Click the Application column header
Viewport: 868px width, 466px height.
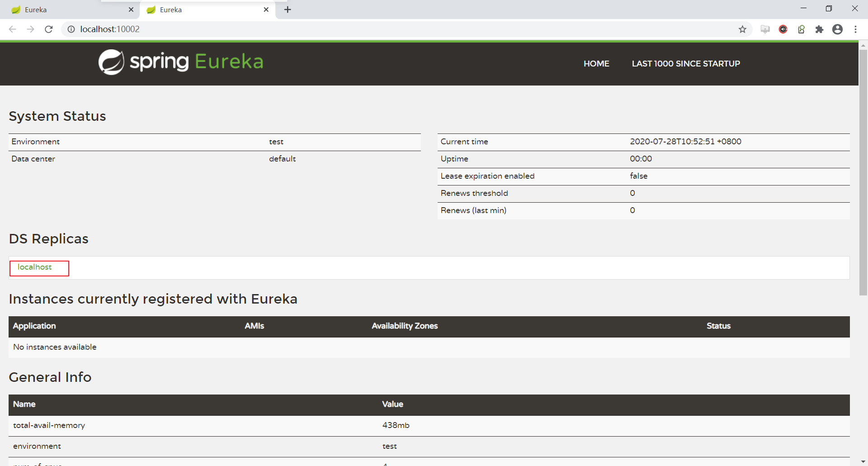pos(34,326)
